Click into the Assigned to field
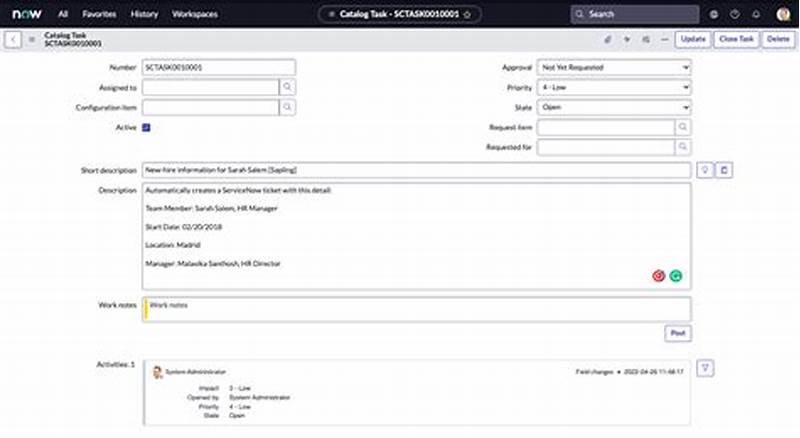 pos(211,87)
